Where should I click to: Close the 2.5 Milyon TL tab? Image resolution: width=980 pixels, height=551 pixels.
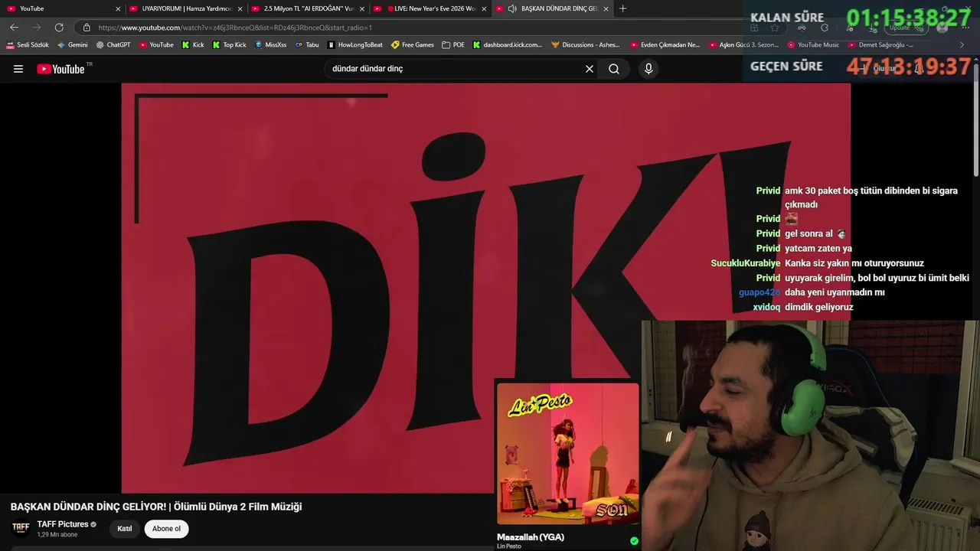362,8
